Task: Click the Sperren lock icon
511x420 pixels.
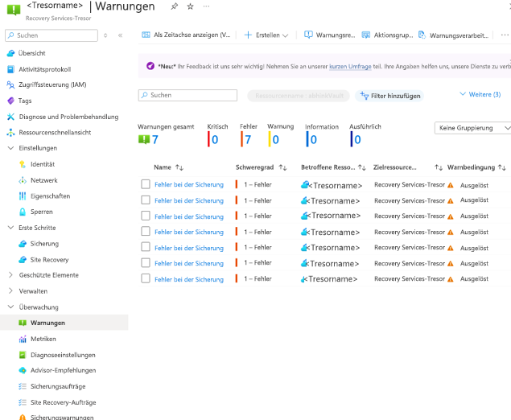Action: [23, 212]
